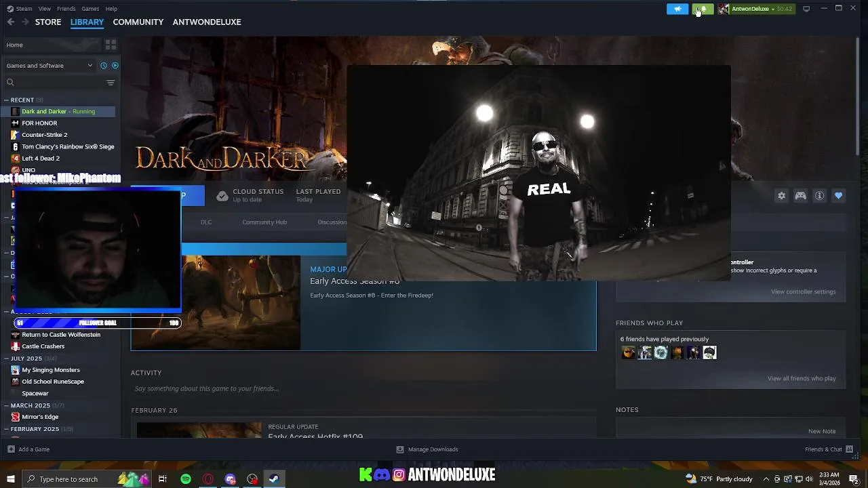
Task: Click the Rainbow Six Siege game icon
Action: 15,146
